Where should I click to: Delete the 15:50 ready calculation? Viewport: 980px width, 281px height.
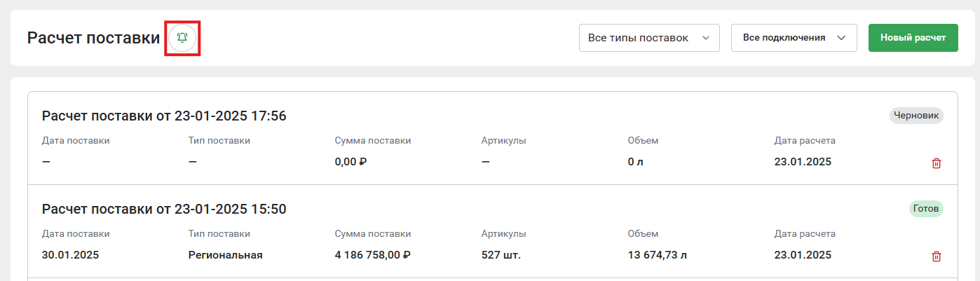937,256
